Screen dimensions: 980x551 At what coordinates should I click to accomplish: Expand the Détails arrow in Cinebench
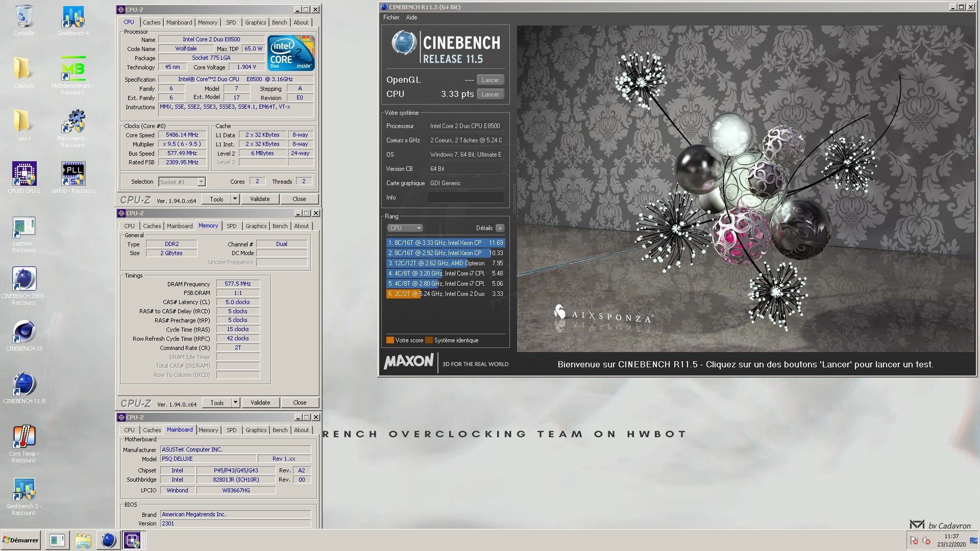500,228
